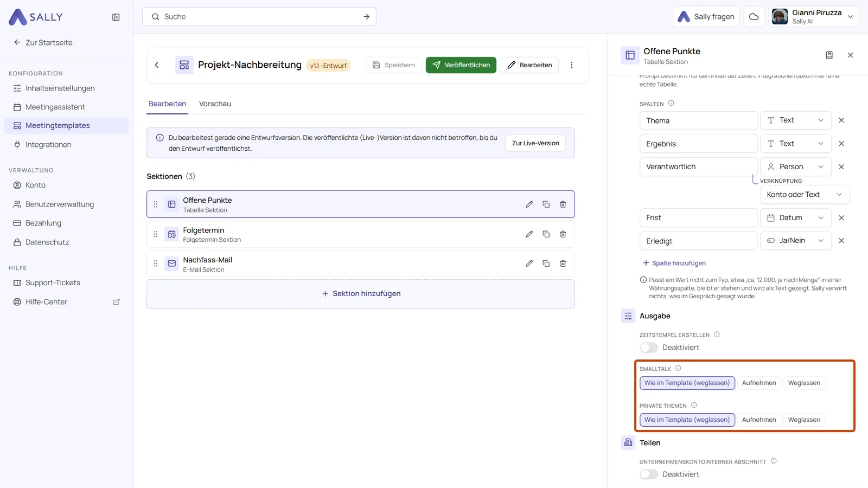This screenshot has width=868, height=488.
Task: Open the type dropdown for the Thema column
Action: pos(796,120)
